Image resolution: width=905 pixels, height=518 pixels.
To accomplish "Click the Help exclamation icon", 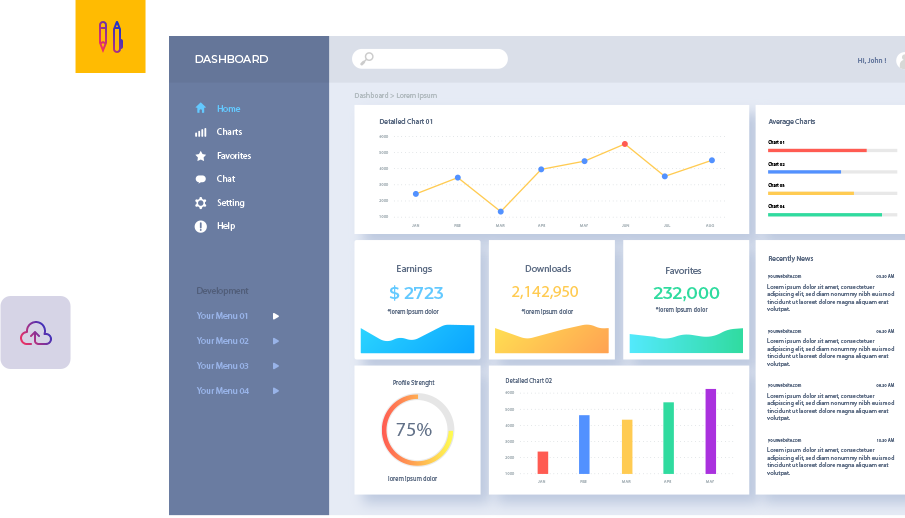I will tap(200, 226).
